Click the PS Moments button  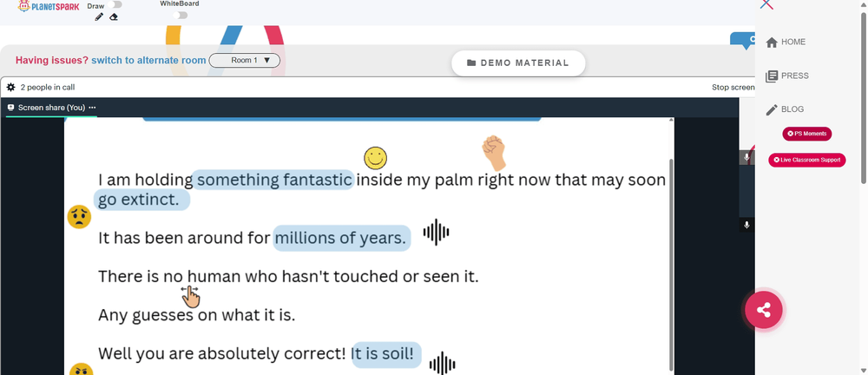coord(806,134)
